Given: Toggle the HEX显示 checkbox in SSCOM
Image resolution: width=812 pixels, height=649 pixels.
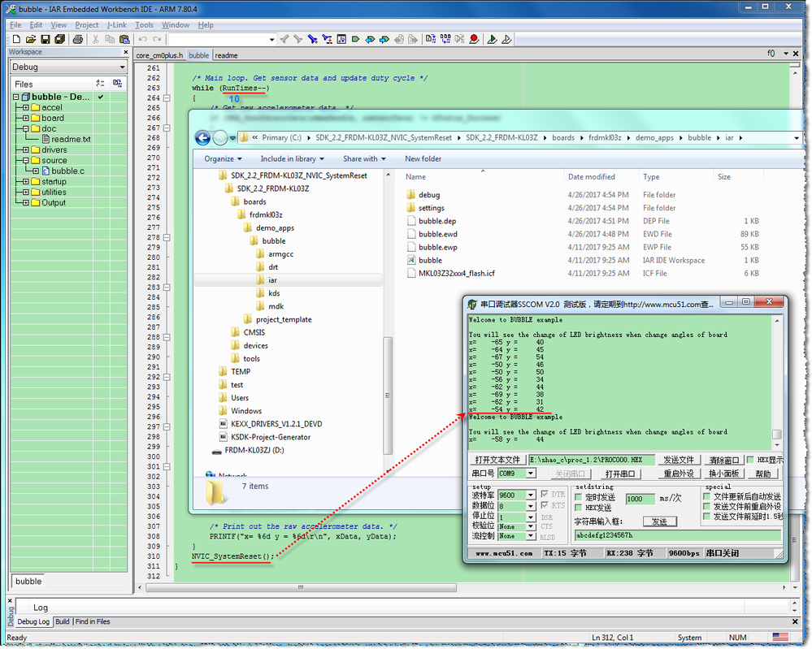Looking at the screenshot, I should click(x=750, y=460).
